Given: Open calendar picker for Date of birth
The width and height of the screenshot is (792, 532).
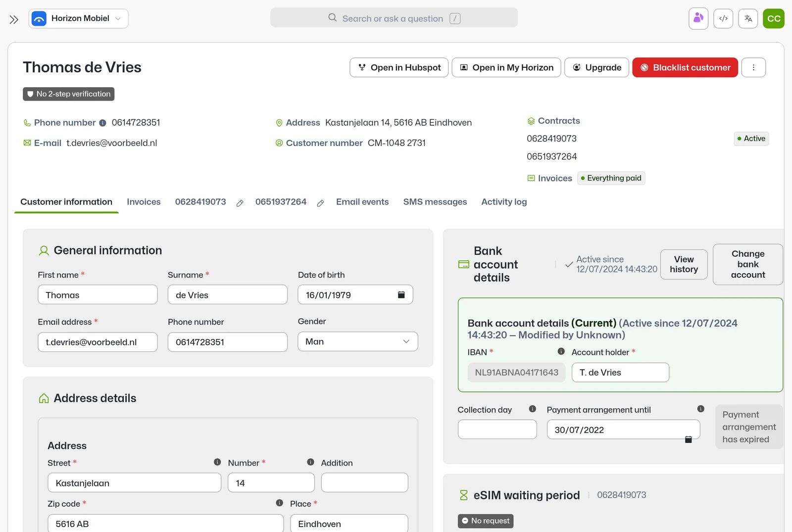Looking at the screenshot, I should 401,295.
